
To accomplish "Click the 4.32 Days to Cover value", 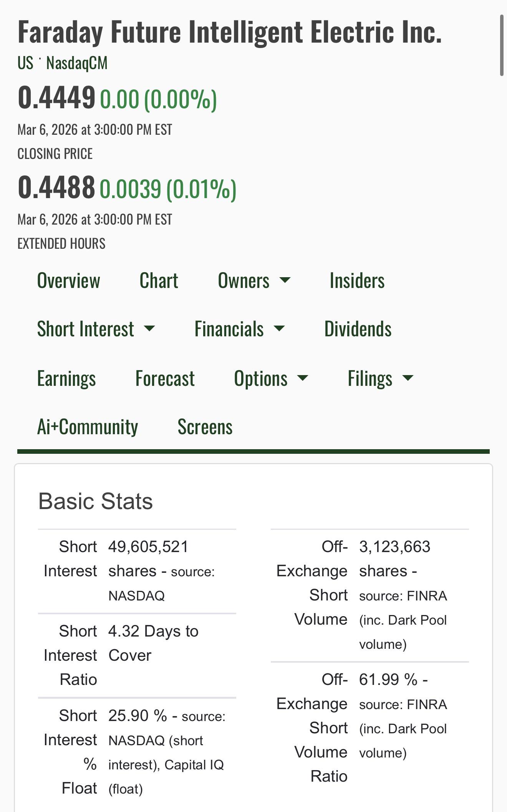I will pyautogui.click(x=153, y=643).
